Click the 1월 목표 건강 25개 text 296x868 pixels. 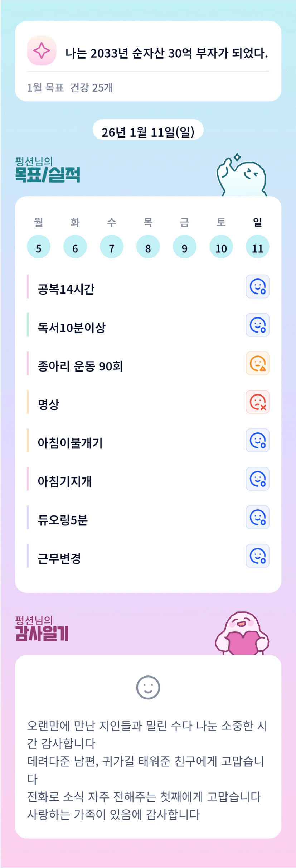(x=70, y=88)
